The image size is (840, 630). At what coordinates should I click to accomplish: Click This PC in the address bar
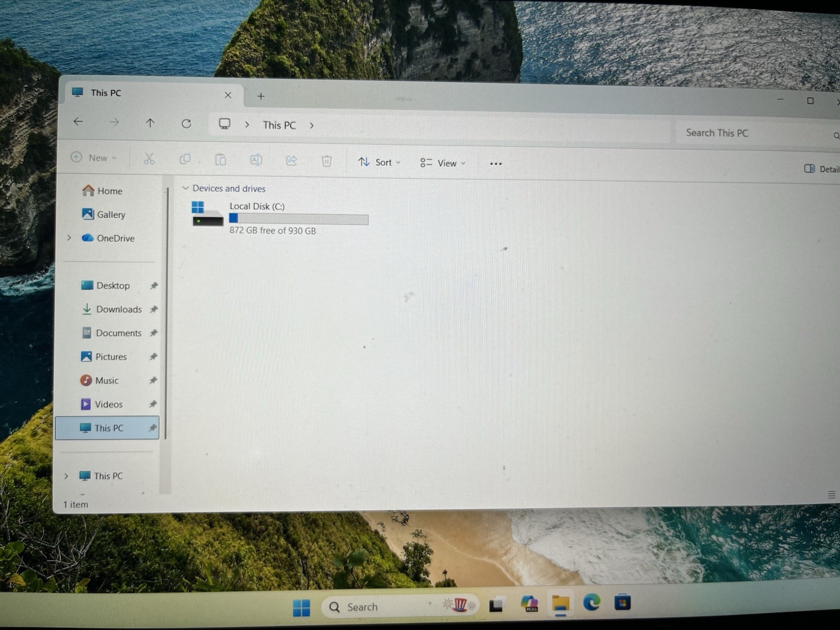(279, 125)
